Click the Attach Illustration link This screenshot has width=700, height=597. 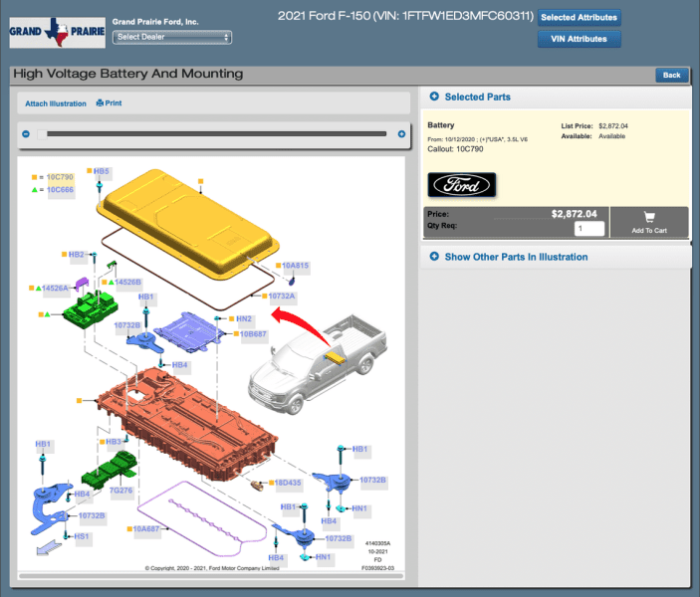tap(56, 103)
